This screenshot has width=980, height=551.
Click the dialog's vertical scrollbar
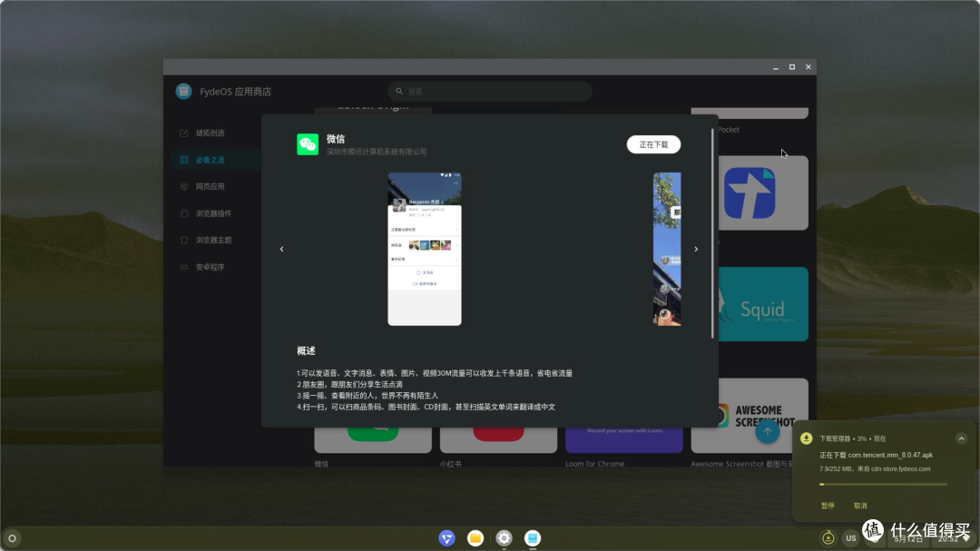click(x=712, y=233)
